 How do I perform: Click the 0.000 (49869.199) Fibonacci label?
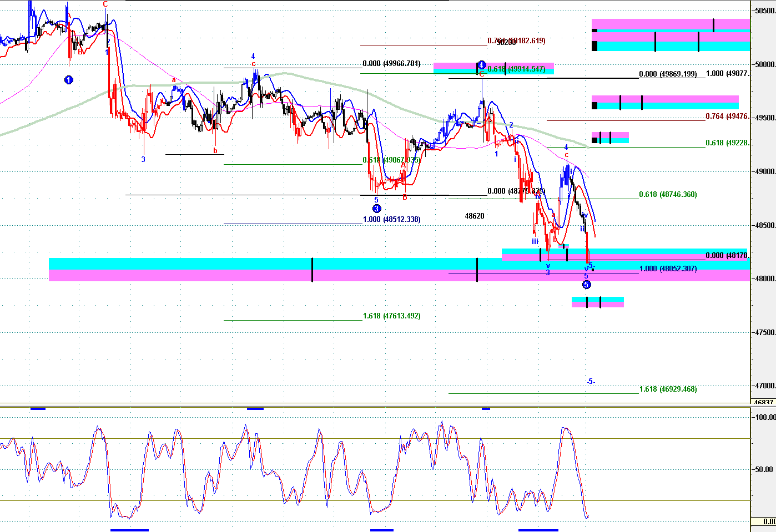668,74
